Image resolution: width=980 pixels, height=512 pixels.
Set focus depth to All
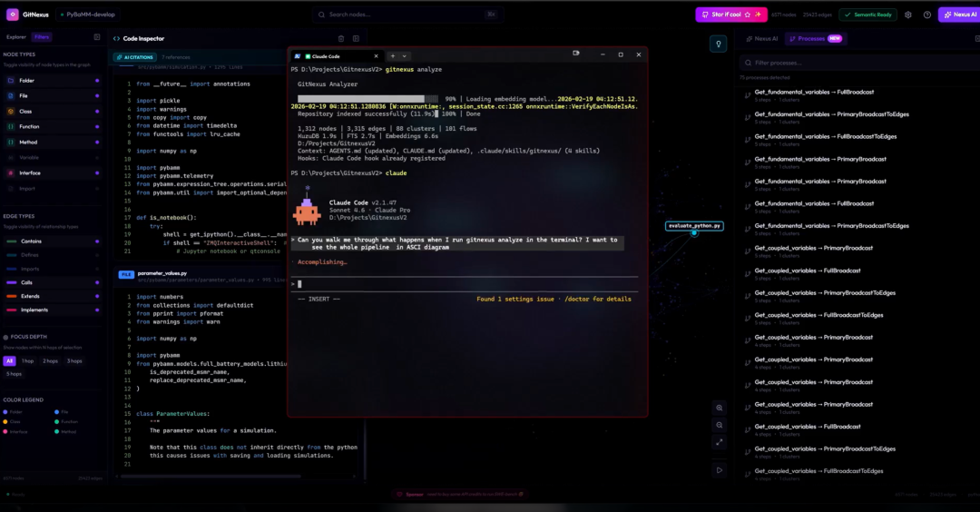[9, 361]
